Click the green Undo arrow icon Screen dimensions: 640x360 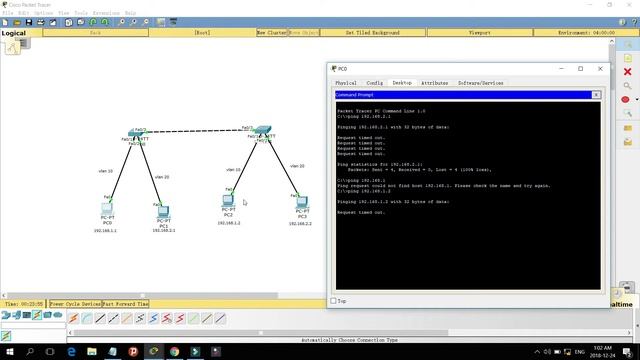click(93, 22)
